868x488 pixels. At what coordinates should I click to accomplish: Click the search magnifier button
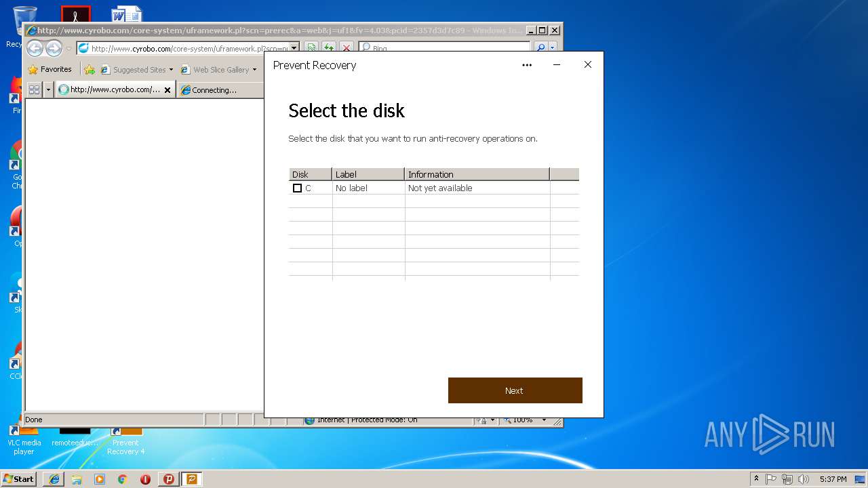pos(540,48)
